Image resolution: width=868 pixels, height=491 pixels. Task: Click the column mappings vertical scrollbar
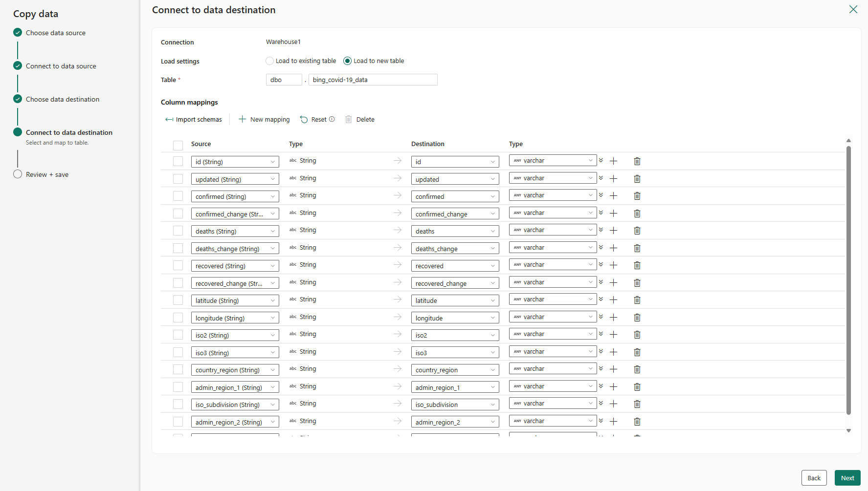(848, 278)
